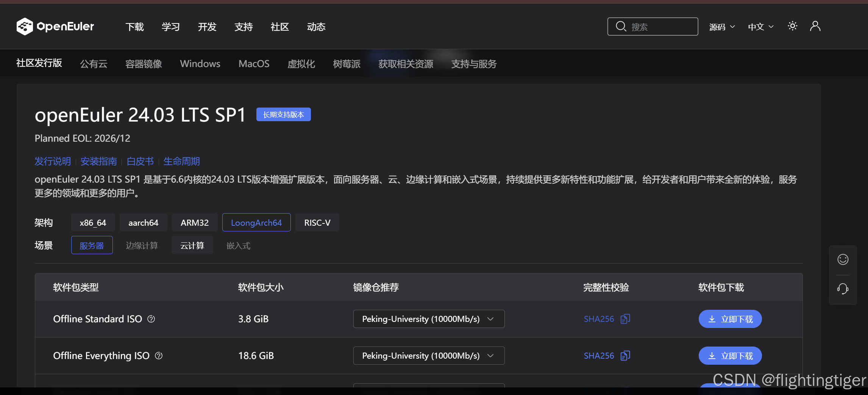Click the search magnifier icon
The height and width of the screenshot is (395, 868).
[621, 26]
